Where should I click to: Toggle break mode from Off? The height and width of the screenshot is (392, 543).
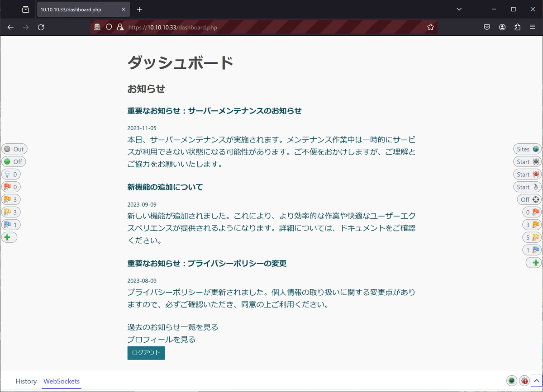coord(14,161)
